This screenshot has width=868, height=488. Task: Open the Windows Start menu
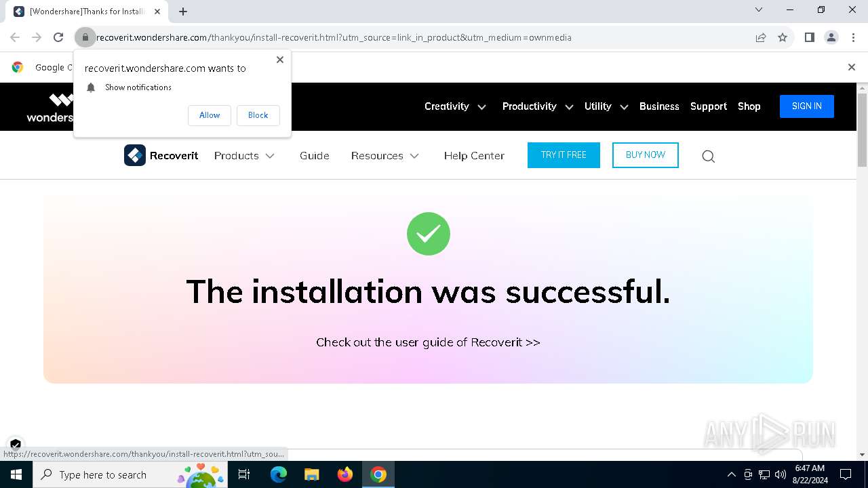point(16,474)
